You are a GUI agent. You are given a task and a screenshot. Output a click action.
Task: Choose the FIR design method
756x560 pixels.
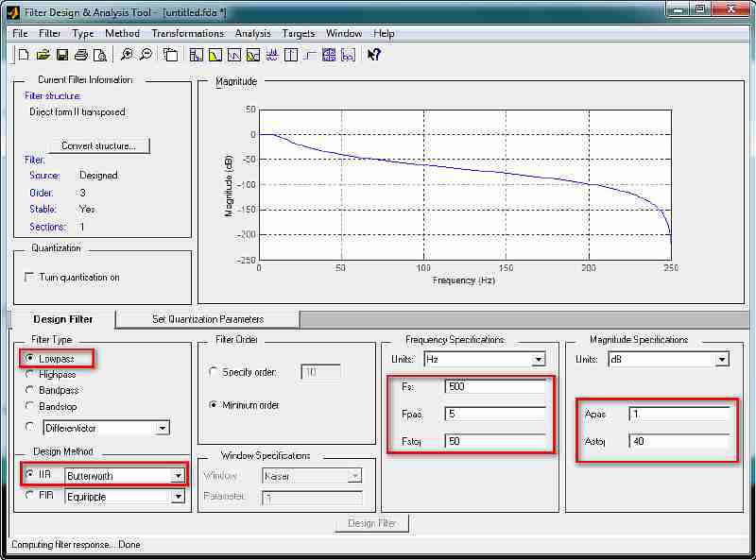tap(30, 495)
